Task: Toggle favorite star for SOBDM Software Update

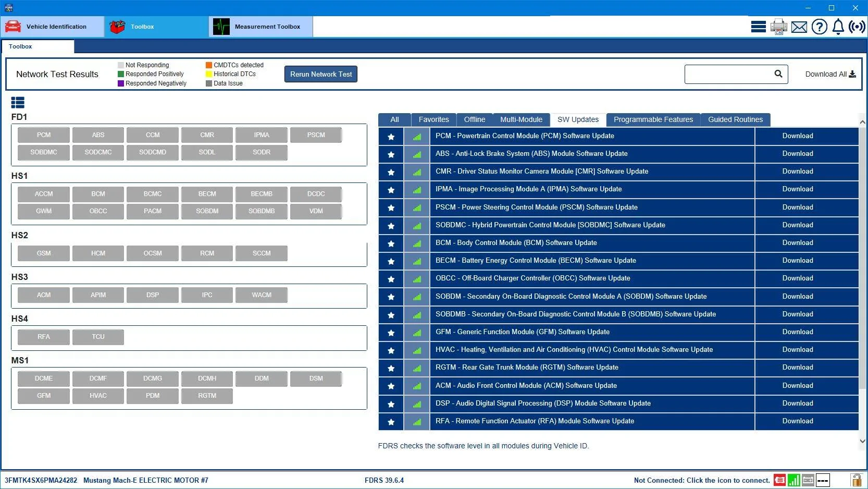Action: pos(391,297)
